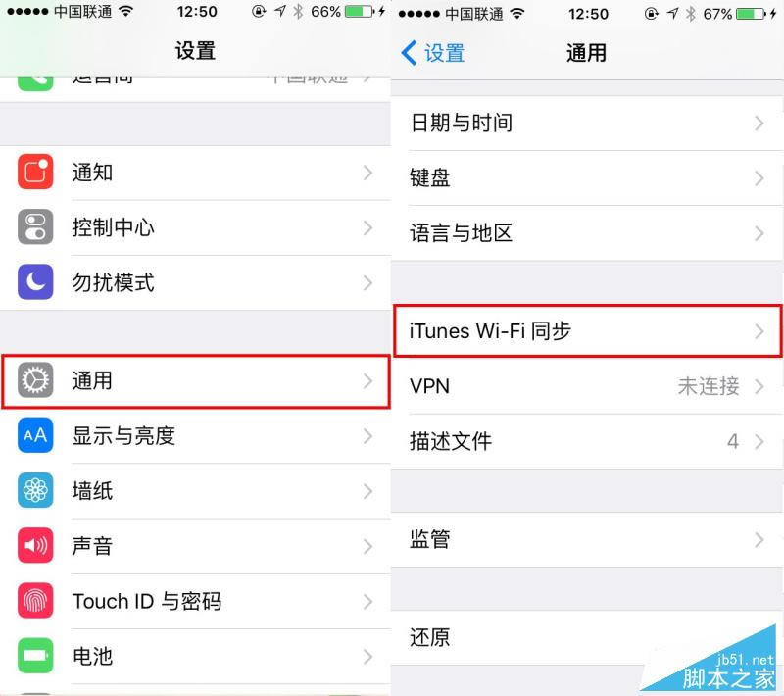Open VPN settings showing 未连接

587,386
